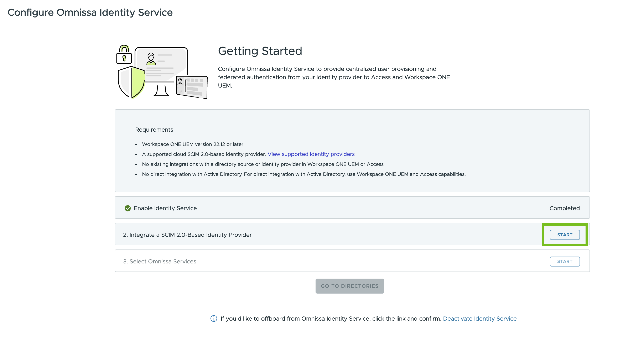Start the Select Omnissa Services step

pos(565,261)
